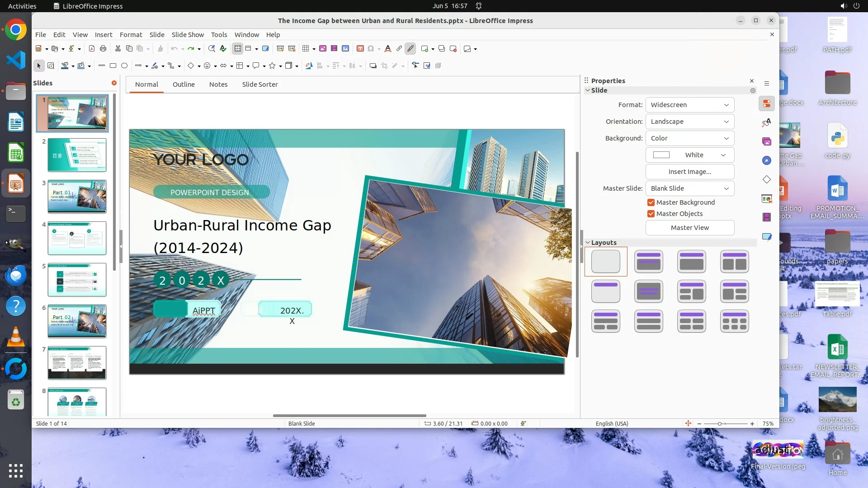The width and height of the screenshot is (868, 488).
Task: Click the Insert Image... button
Action: click(689, 172)
